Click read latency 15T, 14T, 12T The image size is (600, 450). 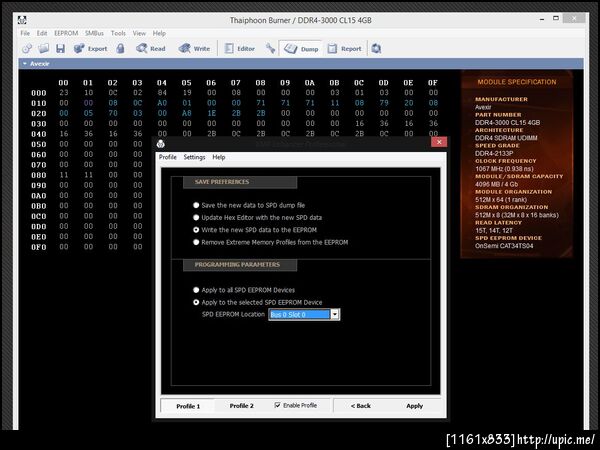(494, 230)
